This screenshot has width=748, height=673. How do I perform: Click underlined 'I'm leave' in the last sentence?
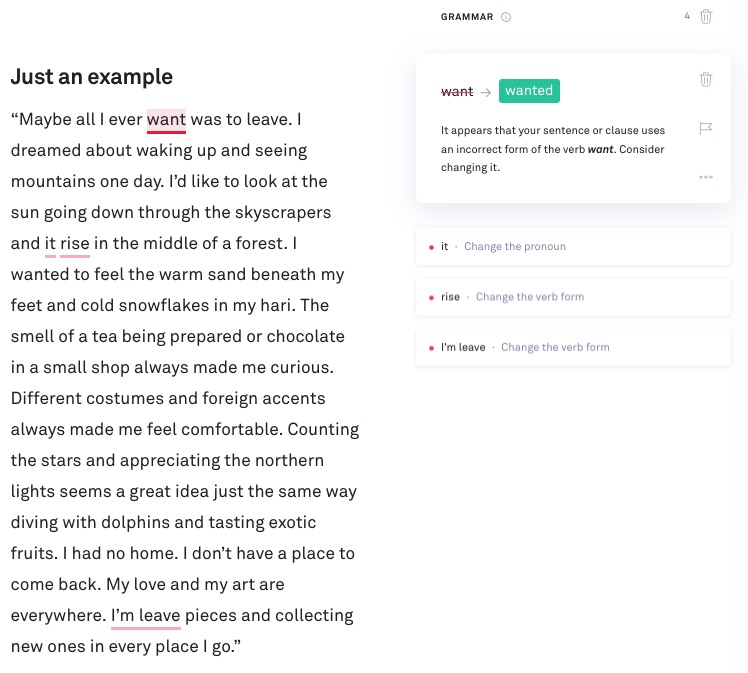[146, 615]
